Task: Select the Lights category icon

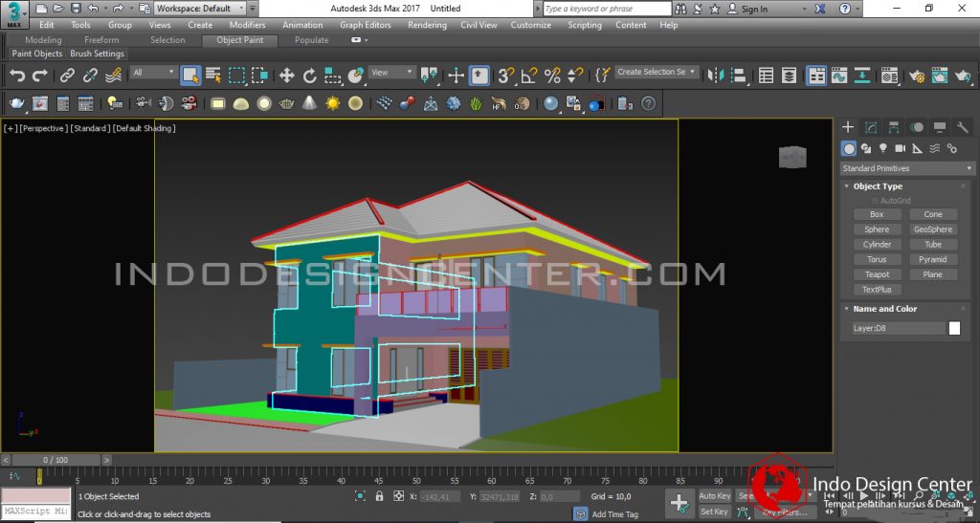Action: pos(882,148)
